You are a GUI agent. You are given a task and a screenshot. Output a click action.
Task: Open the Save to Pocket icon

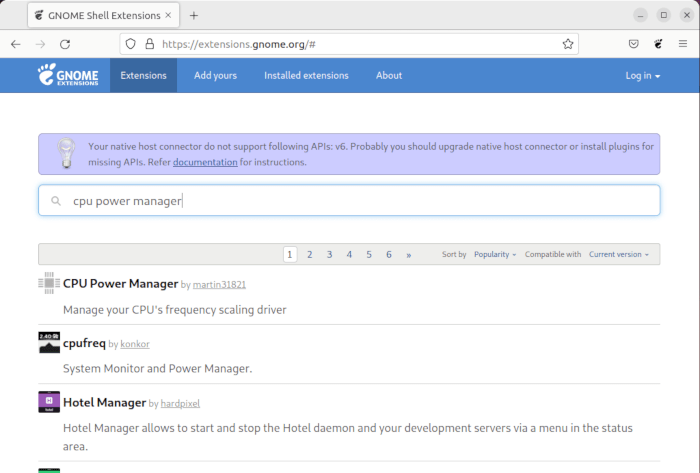(x=633, y=44)
